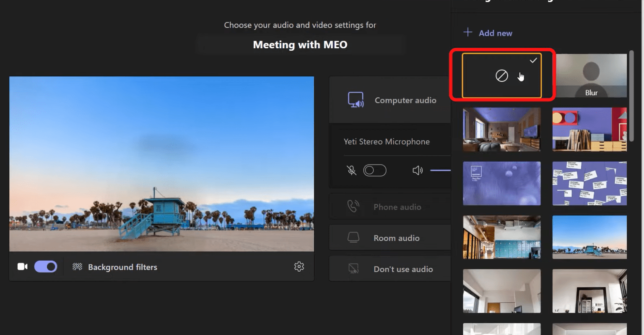Click the camera icon in preview
Screen dimensions: 644x335
[x=22, y=266]
